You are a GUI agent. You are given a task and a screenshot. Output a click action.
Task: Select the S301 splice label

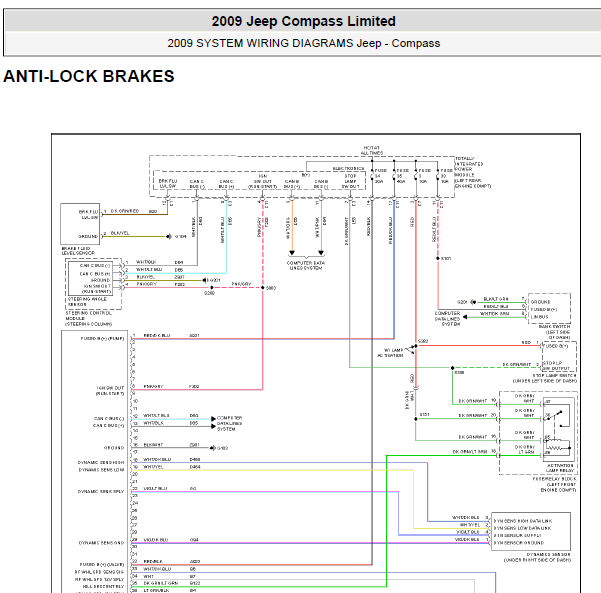tap(446, 258)
